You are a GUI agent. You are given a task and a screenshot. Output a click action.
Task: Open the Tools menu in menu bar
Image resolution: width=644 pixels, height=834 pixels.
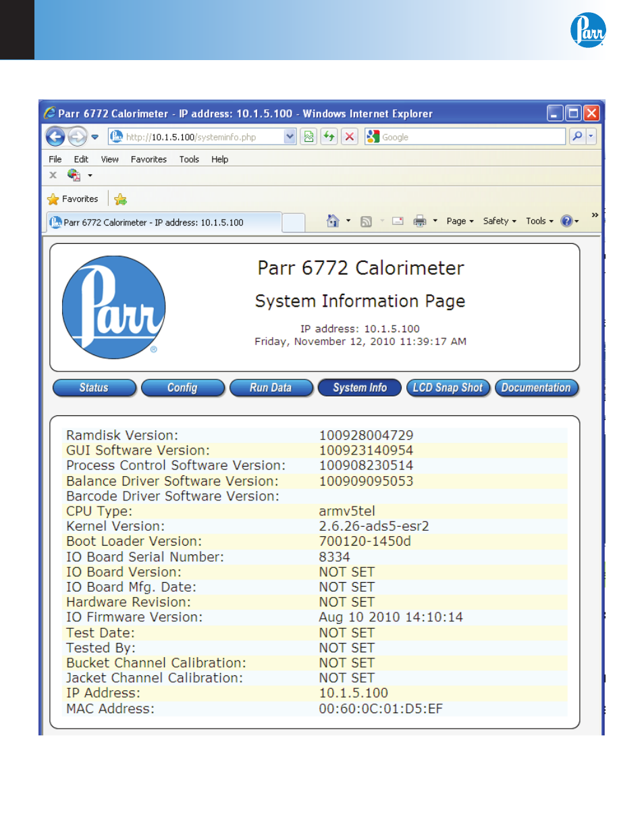(x=189, y=159)
